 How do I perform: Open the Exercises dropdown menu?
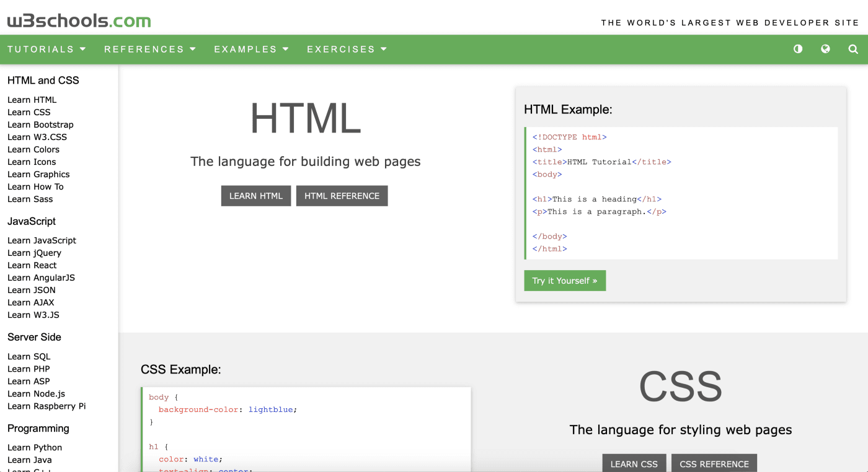[347, 49]
